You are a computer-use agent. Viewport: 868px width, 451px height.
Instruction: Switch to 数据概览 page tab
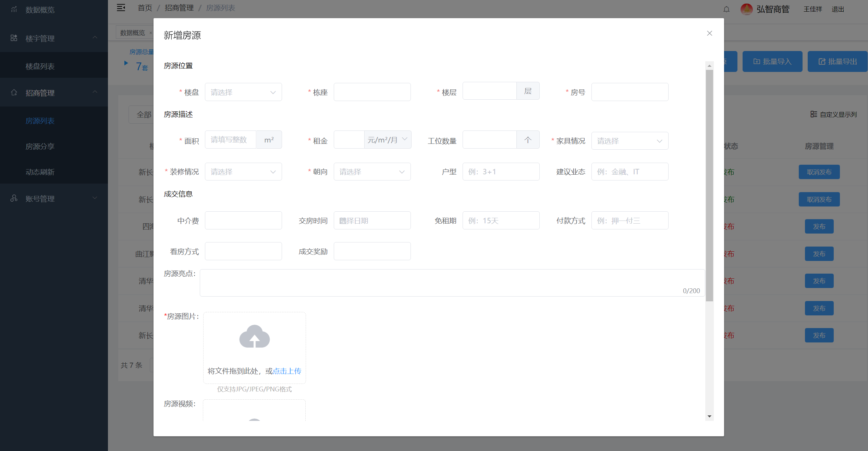click(x=133, y=33)
